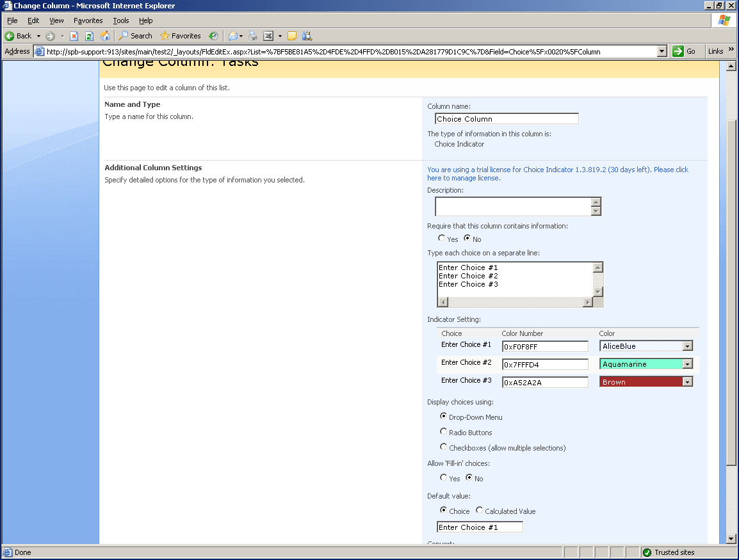Open the Forward history dropdown arrow
The width and height of the screenshot is (739, 560).
(x=62, y=36)
